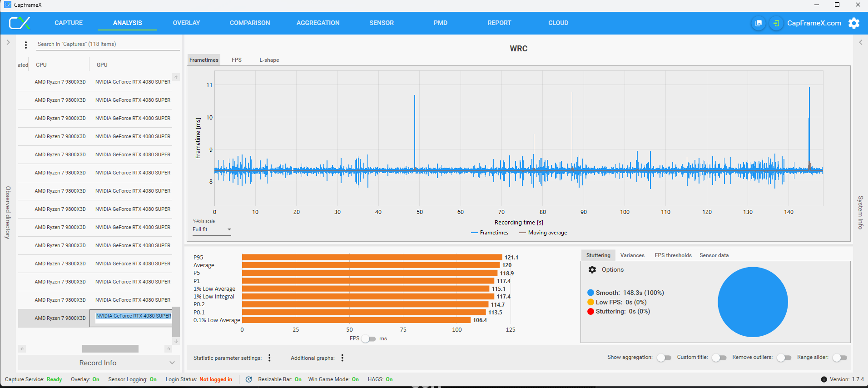Open the Y-Axis scale Full fit dropdown

click(x=212, y=229)
